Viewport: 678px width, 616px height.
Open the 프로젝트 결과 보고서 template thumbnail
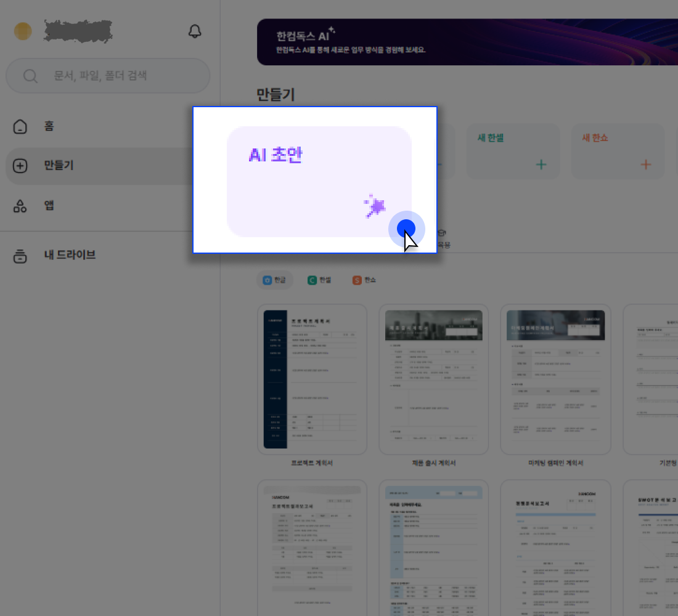tap(312, 548)
